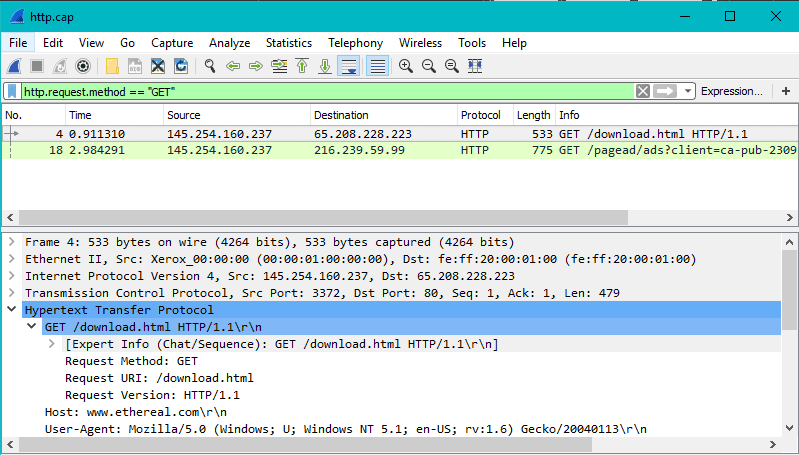Image resolution: width=799 pixels, height=455 pixels.
Task: Zoom in on packet text
Action: (406, 66)
